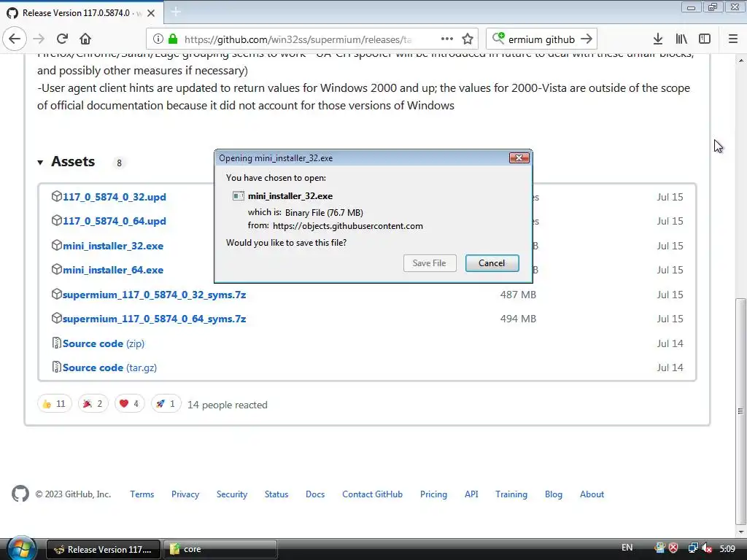Add a party popper reaction
Image resolution: width=747 pixels, height=560 pixels.
pos(93,404)
